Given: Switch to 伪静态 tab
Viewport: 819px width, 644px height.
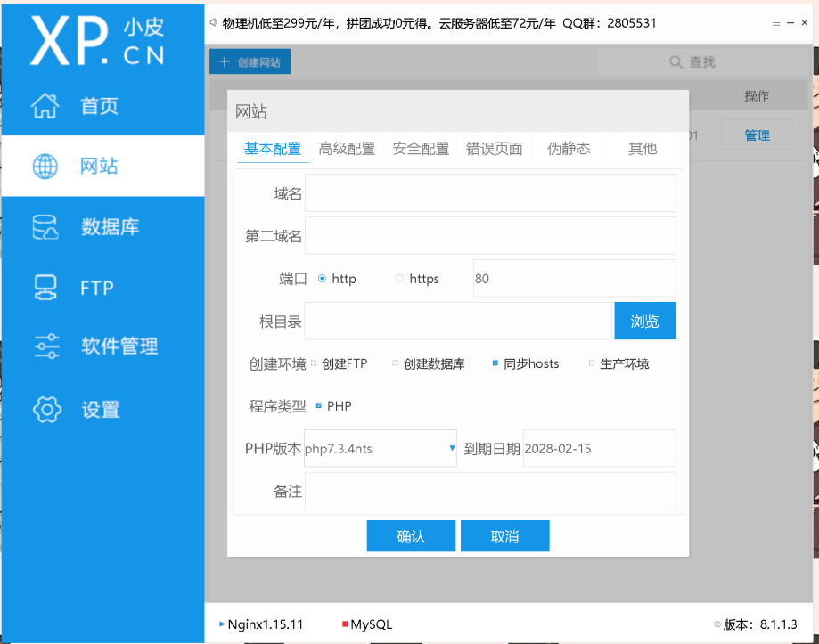Looking at the screenshot, I should click(x=569, y=149).
